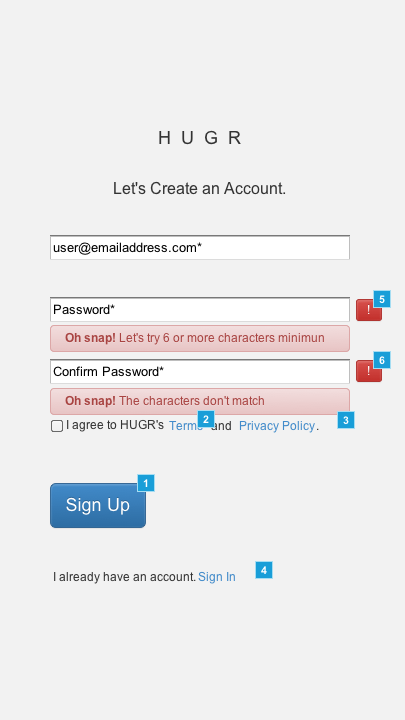
Task: Select blue annotation badge number 3
Action: coord(346,420)
